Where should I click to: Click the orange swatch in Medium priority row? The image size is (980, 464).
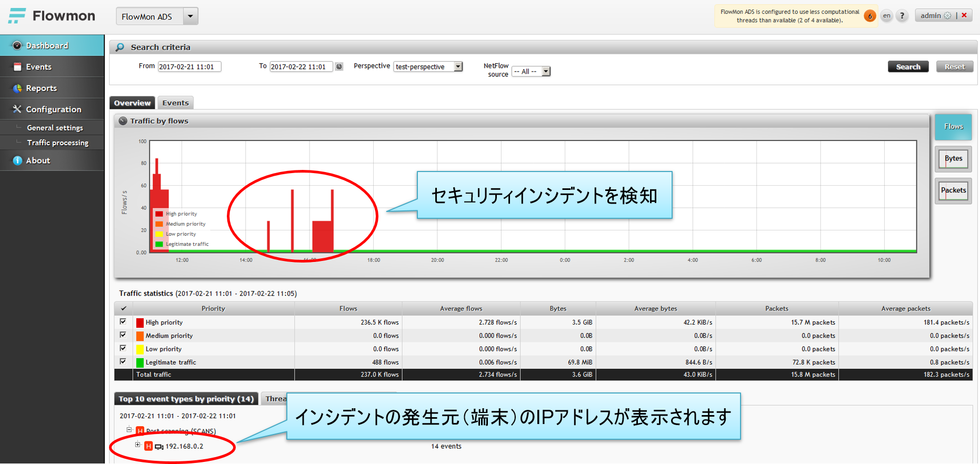click(x=140, y=336)
